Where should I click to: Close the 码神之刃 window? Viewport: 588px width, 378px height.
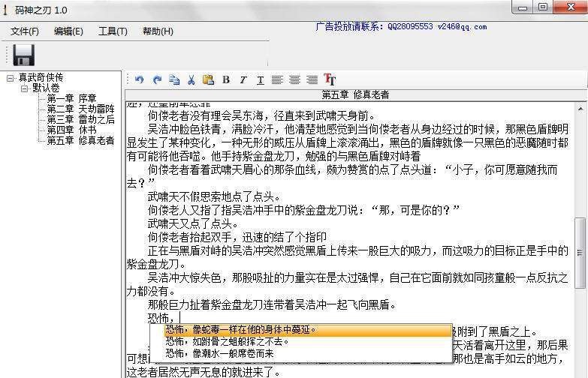pos(571,7)
